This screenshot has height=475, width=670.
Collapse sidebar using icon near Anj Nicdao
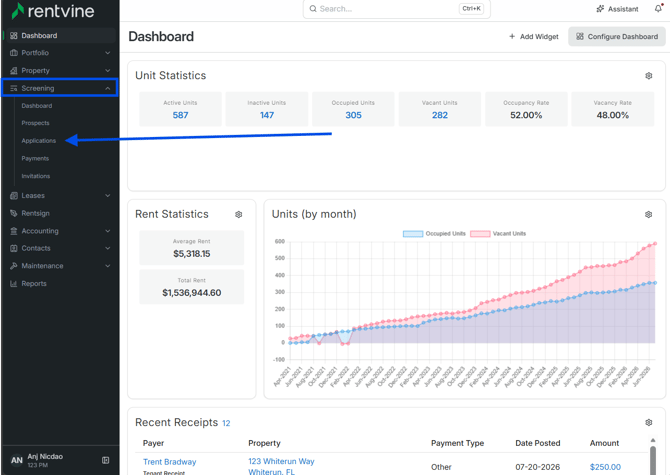(x=106, y=460)
